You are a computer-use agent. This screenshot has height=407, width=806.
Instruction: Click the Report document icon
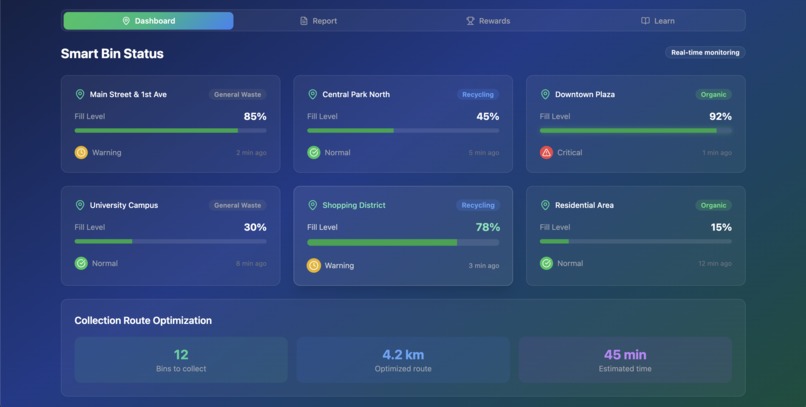[x=304, y=21]
